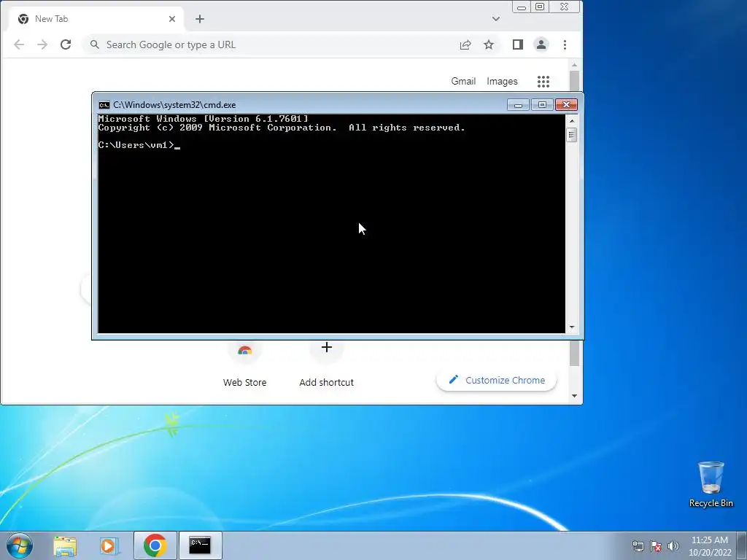Image resolution: width=747 pixels, height=560 pixels.
Task: Open a new Chrome tab with plus
Action: click(200, 19)
